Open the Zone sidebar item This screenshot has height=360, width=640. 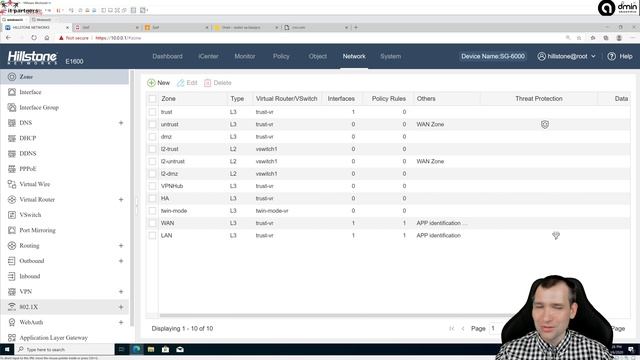(64, 77)
